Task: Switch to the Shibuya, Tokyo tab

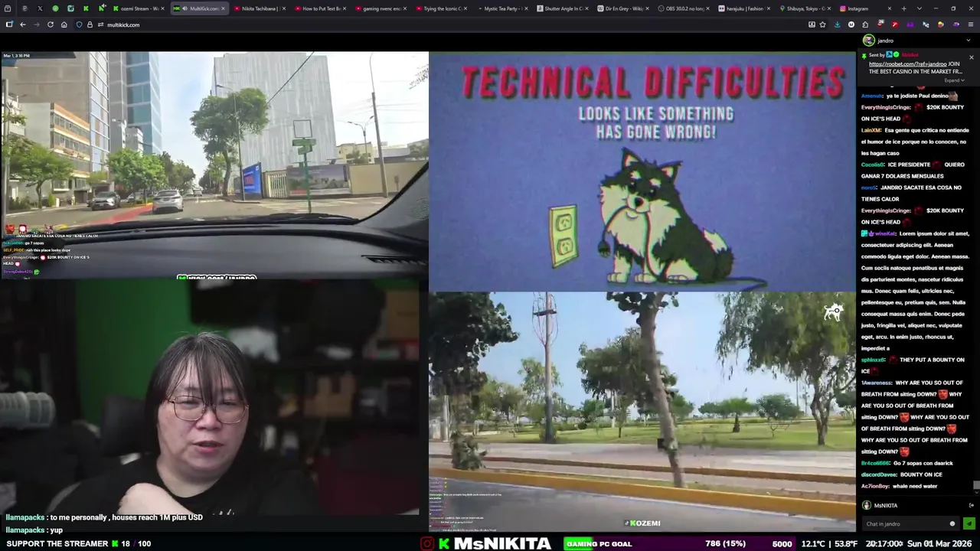Action: coord(804,8)
